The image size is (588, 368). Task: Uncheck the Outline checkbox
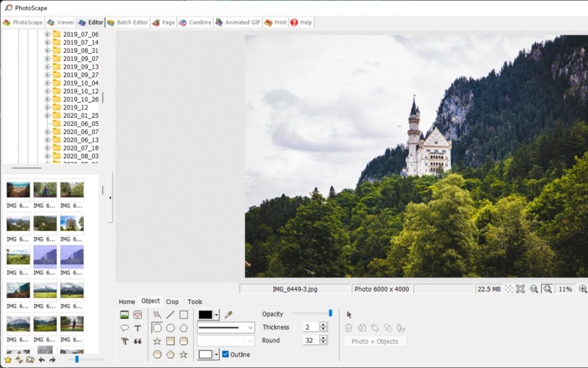[x=226, y=354]
